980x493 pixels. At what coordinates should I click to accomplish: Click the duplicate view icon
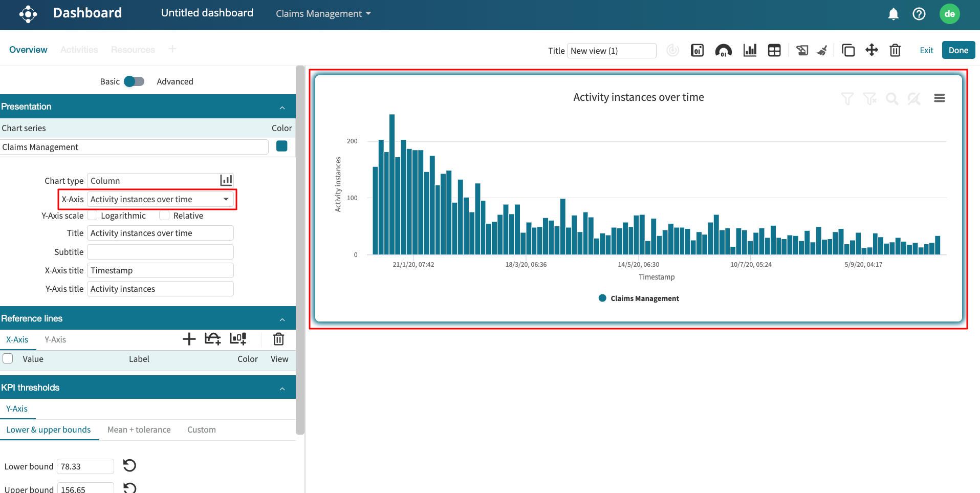point(848,50)
